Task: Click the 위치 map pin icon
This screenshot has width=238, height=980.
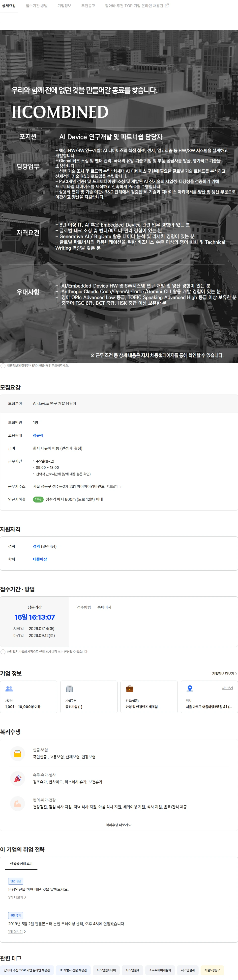Action: point(190,689)
